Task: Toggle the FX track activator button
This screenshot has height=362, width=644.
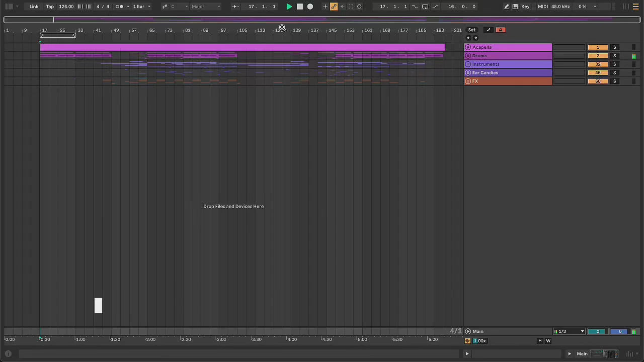Action: [597, 81]
